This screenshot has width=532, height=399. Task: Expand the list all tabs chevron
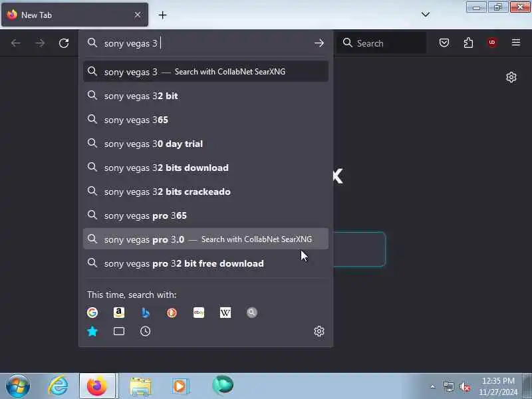(x=426, y=15)
